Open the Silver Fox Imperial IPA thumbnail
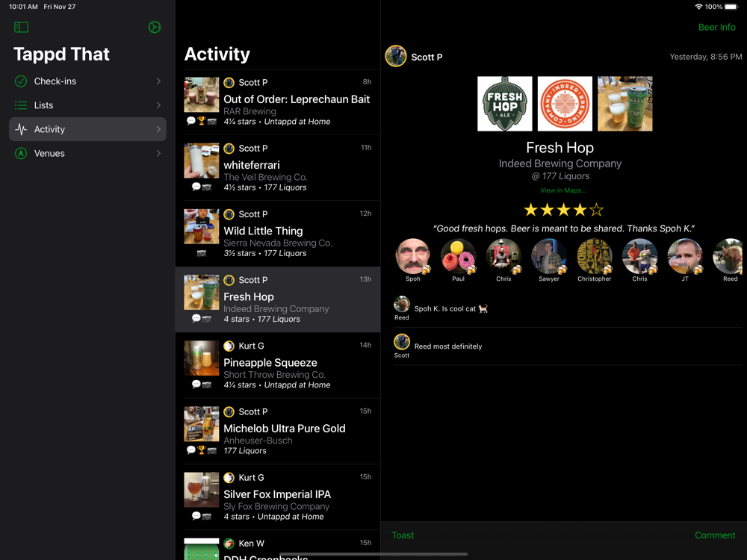 point(202,490)
